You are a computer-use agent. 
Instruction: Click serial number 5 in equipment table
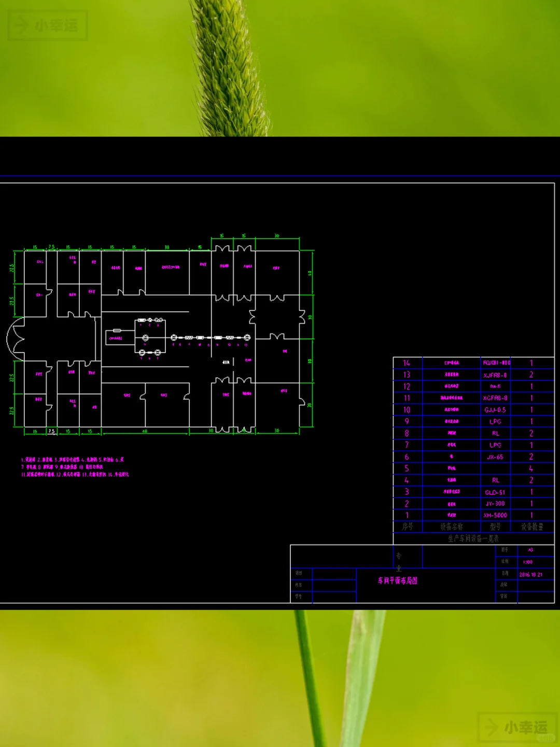click(x=407, y=468)
